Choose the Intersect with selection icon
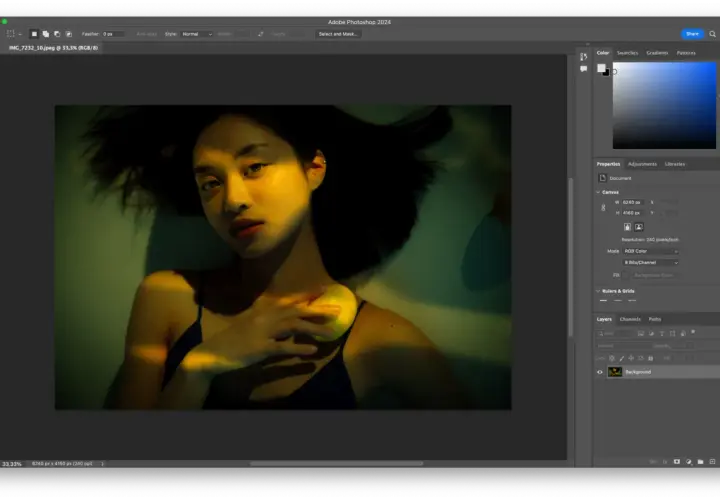Image resolution: width=720 pixels, height=500 pixels. [69, 34]
